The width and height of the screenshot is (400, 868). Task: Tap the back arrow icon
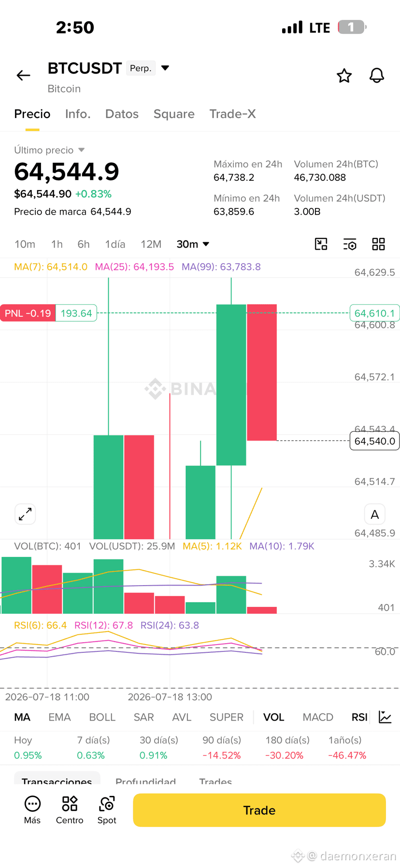tap(23, 75)
